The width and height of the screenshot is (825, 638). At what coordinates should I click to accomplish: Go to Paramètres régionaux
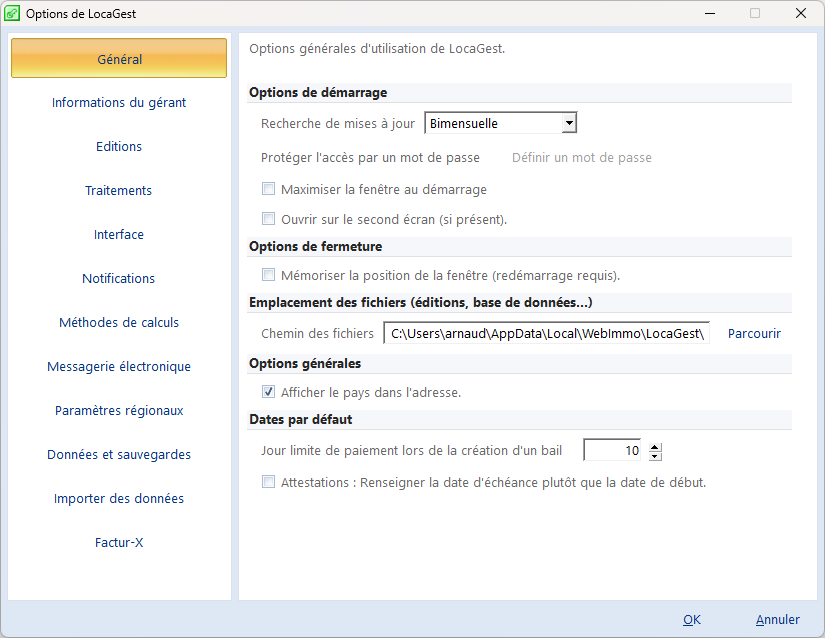(119, 410)
